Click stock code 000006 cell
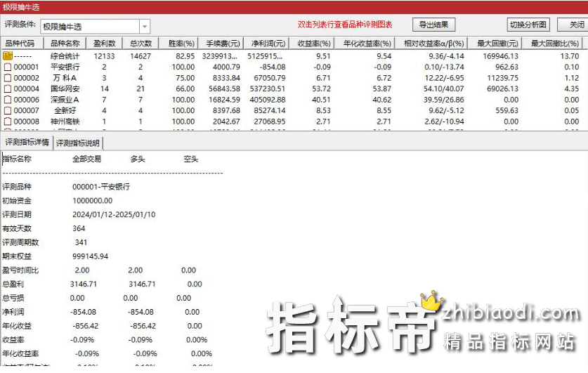The image size is (588, 373). tap(26, 100)
